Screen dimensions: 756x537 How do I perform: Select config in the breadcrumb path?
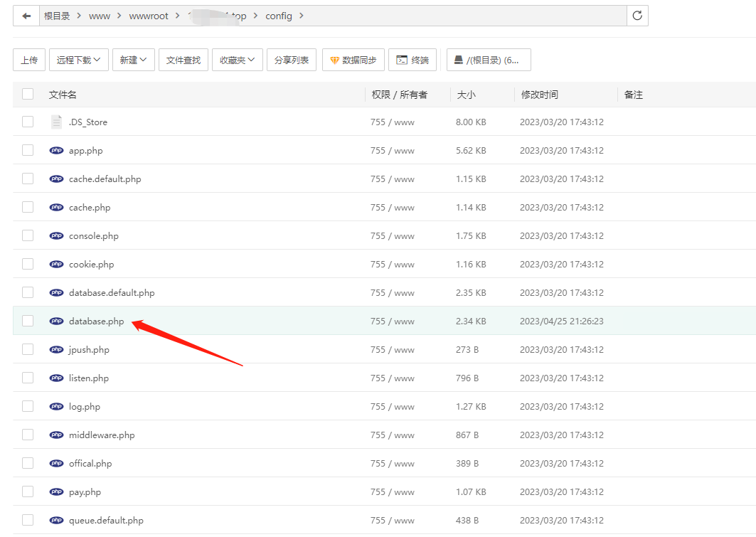coord(279,16)
